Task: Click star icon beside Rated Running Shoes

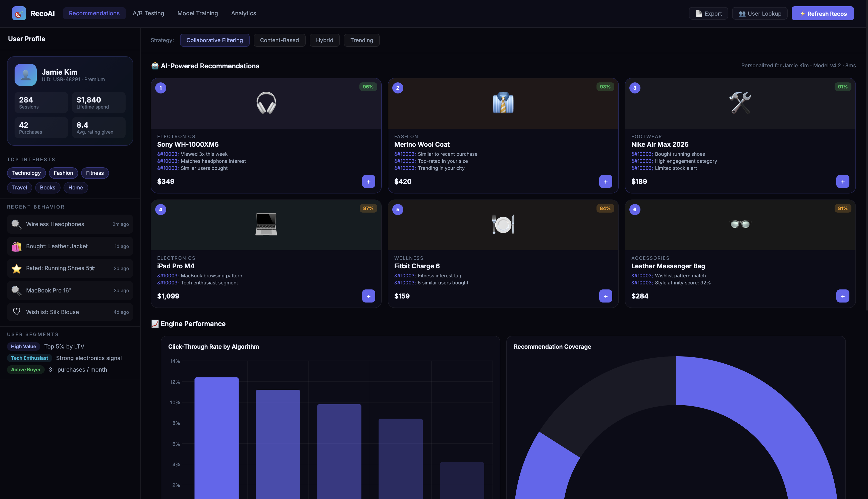Action: click(x=16, y=268)
